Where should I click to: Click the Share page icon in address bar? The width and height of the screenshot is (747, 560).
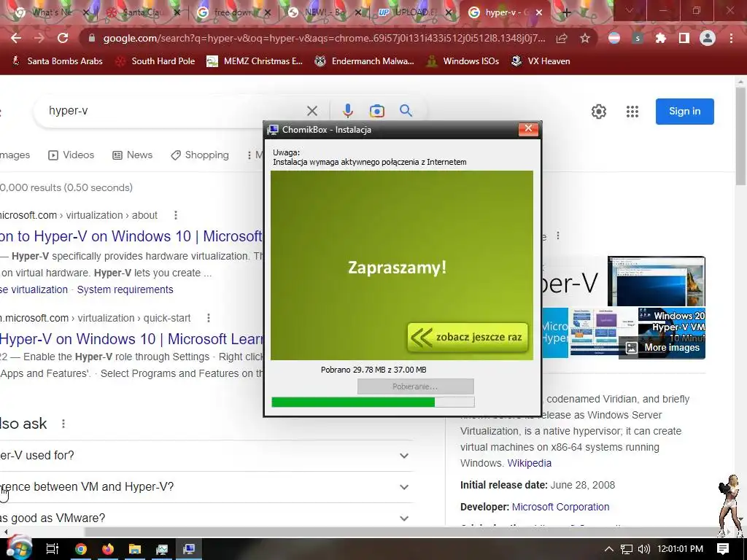pos(562,38)
